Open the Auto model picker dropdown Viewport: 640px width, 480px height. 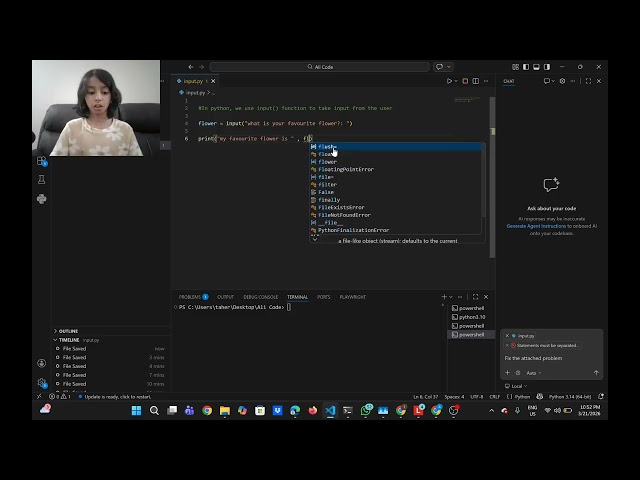point(533,373)
